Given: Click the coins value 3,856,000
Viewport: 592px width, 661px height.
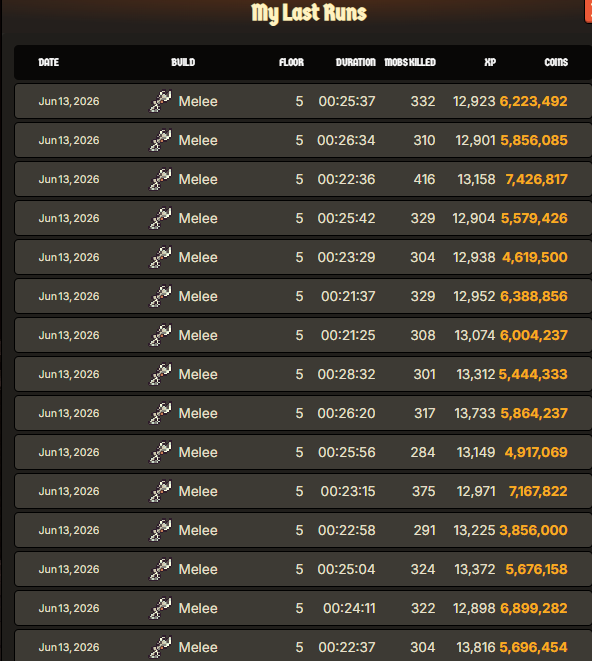Looking at the screenshot, I should click(533, 530).
